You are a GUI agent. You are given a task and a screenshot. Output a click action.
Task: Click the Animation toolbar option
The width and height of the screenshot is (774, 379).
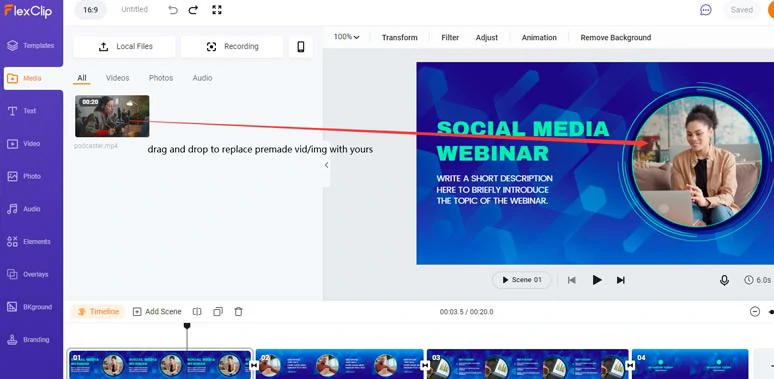pos(539,38)
